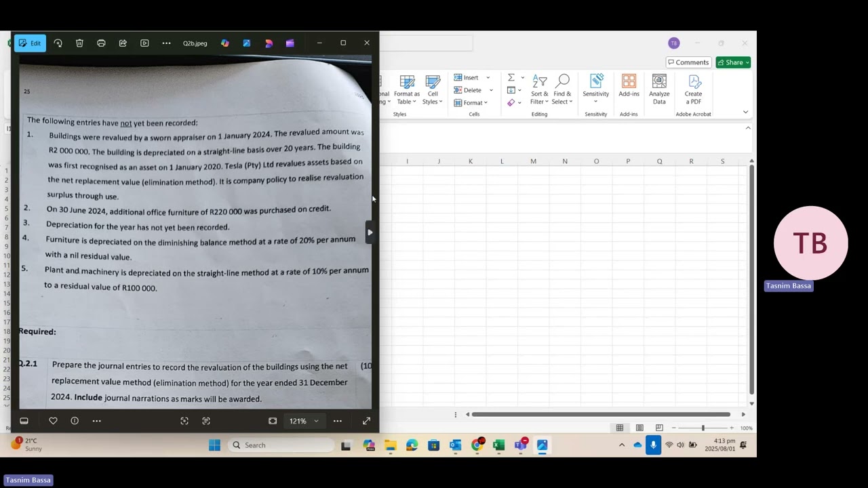This screenshot has width=868, height=488.
Task: Fit the image to the window
Action: tap(273, 421)
